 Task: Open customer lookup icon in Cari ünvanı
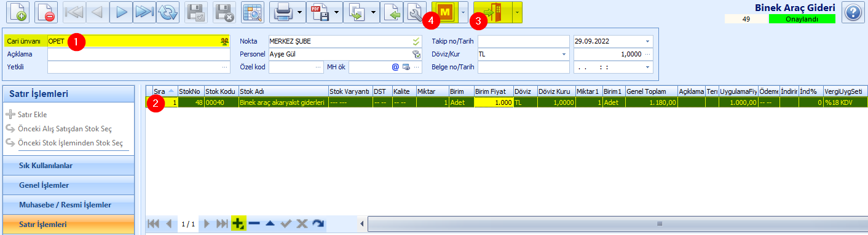pyautogui.click(x=224, y=41)
